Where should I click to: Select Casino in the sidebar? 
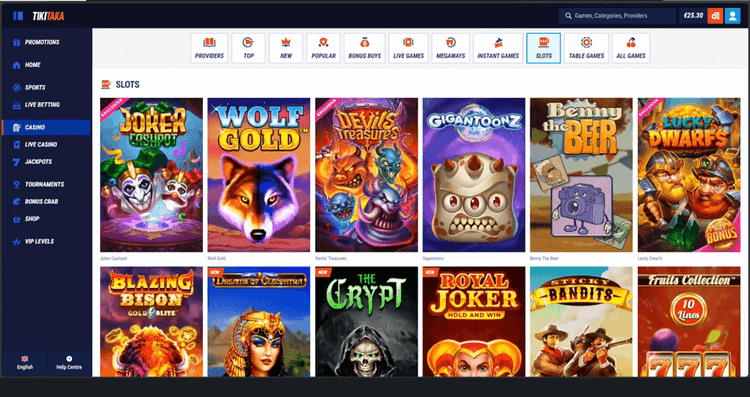(x=46, y=127)
